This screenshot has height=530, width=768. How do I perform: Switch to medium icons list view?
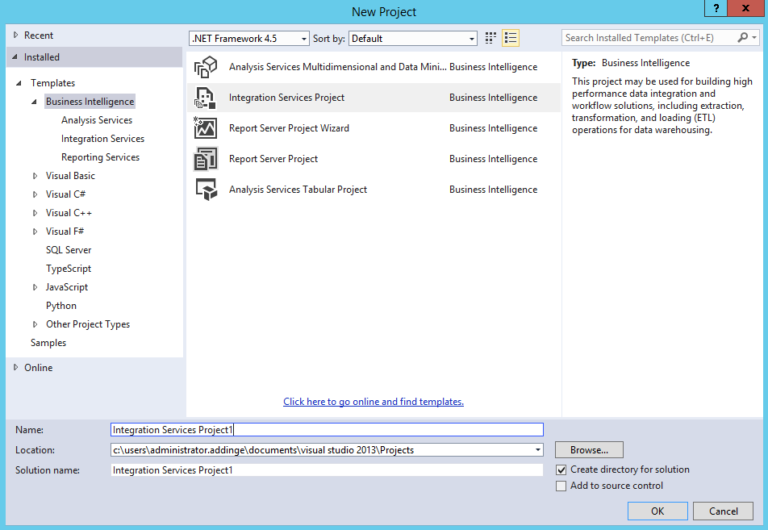coord(510,38)
